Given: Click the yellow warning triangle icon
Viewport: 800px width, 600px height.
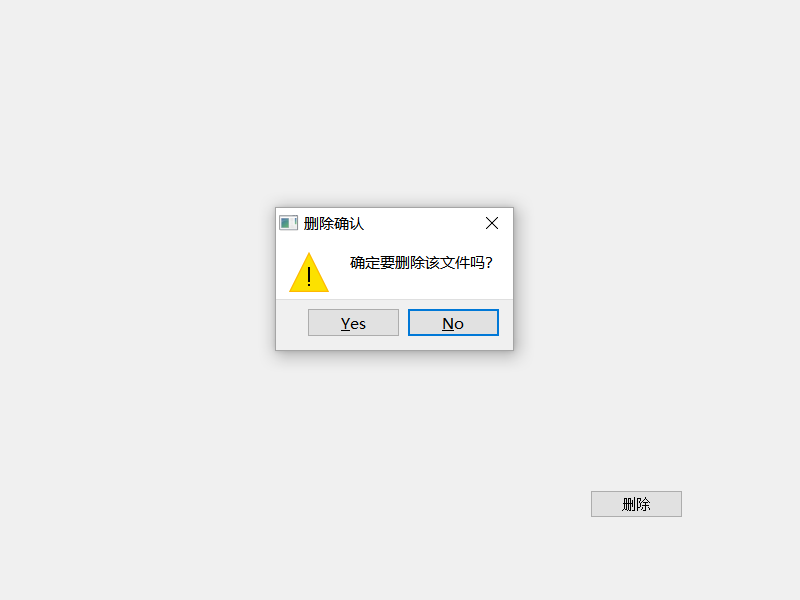Looking at the screenshot, I should (x=309, y=273).
